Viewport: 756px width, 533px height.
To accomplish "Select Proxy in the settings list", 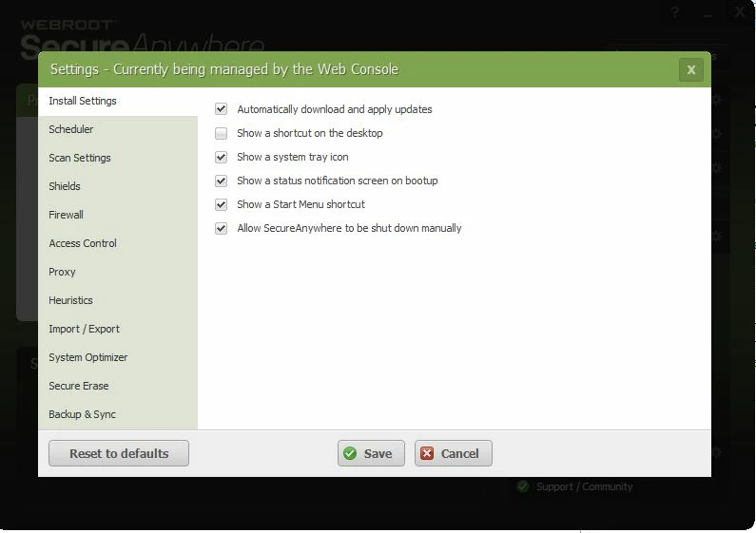I will coord(118,272).
